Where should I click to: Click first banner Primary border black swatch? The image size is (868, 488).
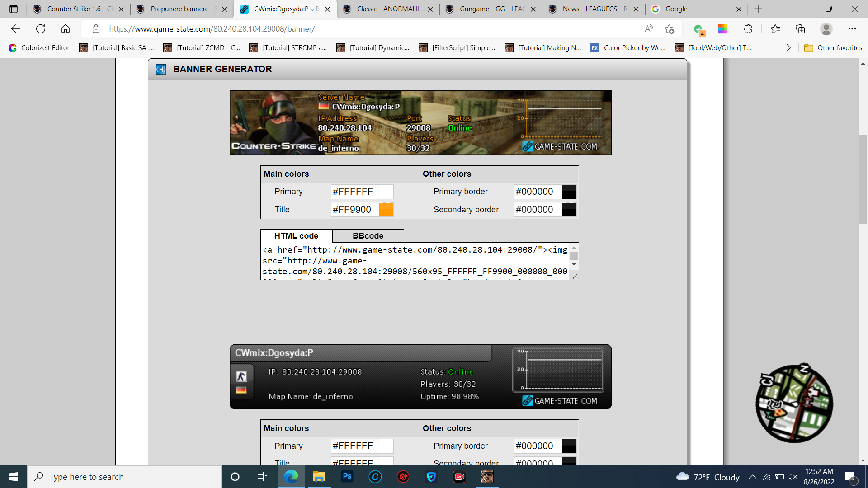(x=569, y=192)
